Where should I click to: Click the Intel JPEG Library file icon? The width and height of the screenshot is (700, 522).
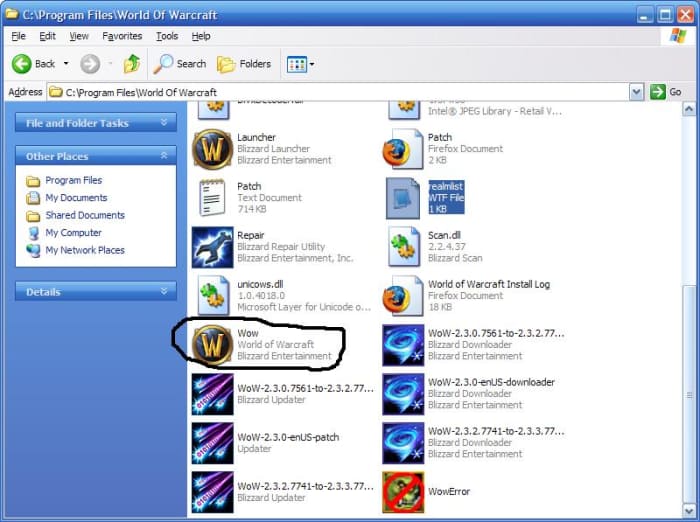point(404,110)
